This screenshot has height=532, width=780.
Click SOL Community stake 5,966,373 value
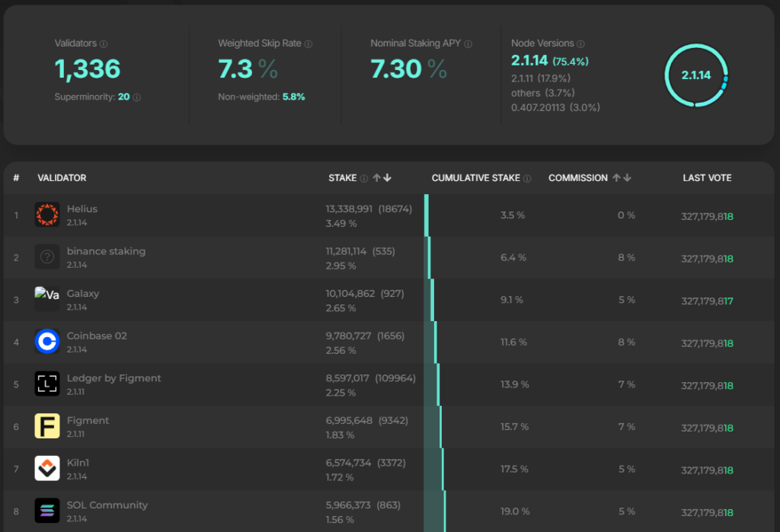(x=347, y=505)
